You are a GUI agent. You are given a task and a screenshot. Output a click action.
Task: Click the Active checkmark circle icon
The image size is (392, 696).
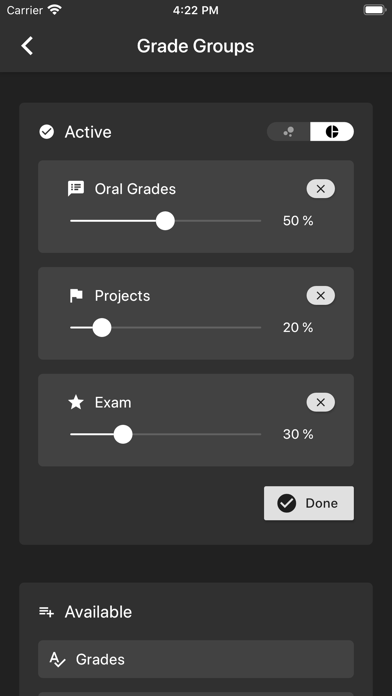(x=47, y=132)
